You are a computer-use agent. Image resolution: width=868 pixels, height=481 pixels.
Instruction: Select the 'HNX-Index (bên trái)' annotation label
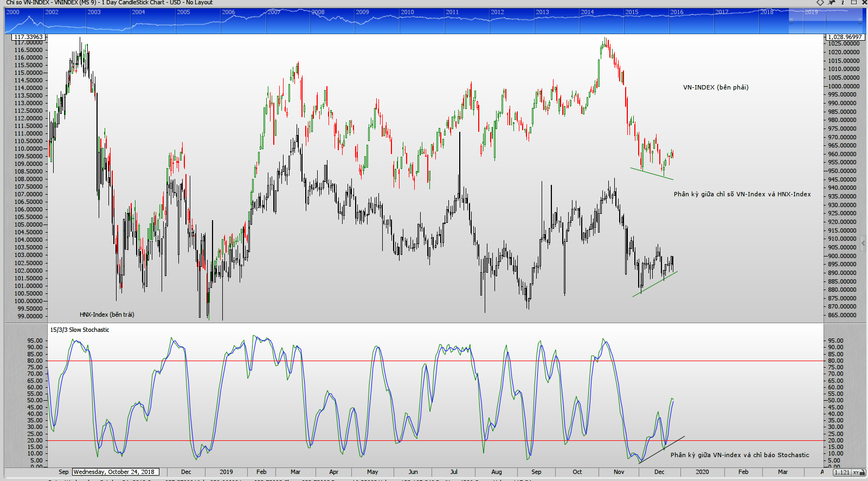coord(107,315)
